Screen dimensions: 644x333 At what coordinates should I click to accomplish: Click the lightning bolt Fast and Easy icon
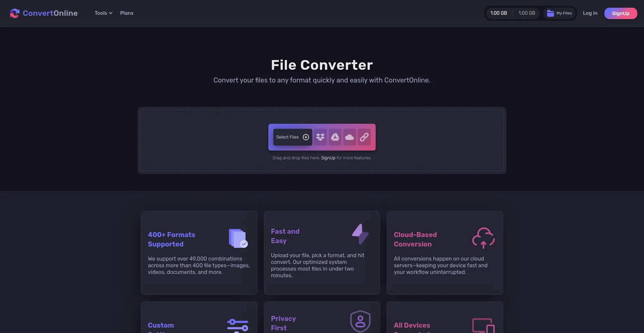tap(360, 234)
